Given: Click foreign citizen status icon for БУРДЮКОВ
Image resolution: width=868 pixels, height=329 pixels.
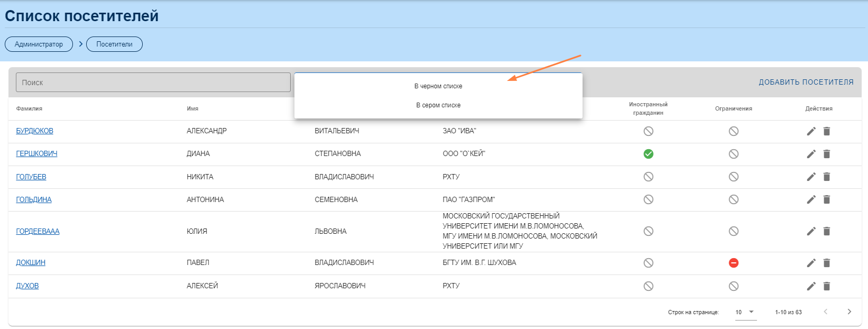Looking at the screenshot, I should tap(648, 131).
